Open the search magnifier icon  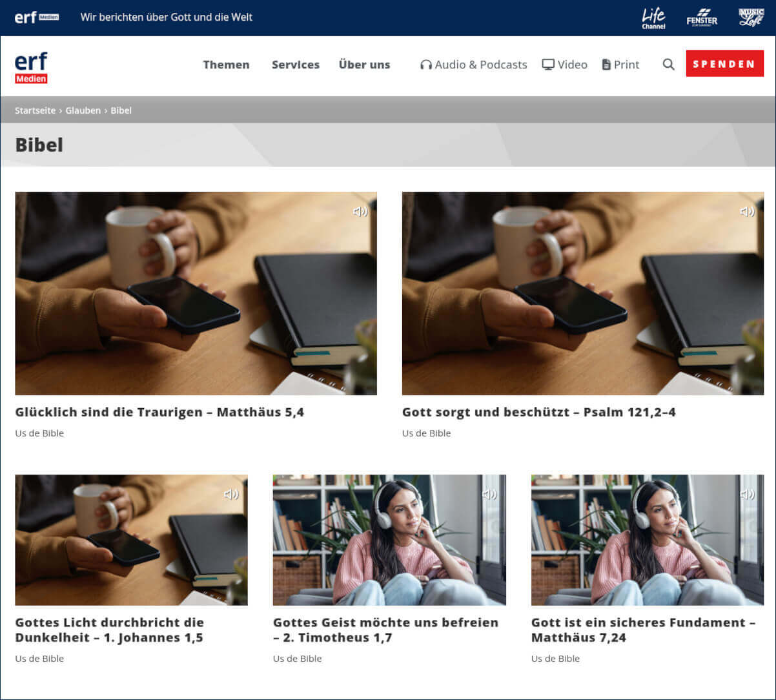tap(668, 64)
